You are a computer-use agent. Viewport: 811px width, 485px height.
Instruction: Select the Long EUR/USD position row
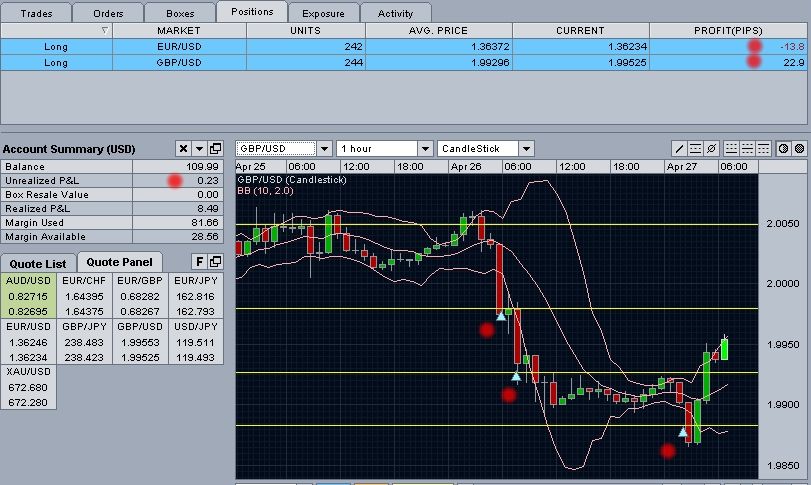tap(403, 47)
